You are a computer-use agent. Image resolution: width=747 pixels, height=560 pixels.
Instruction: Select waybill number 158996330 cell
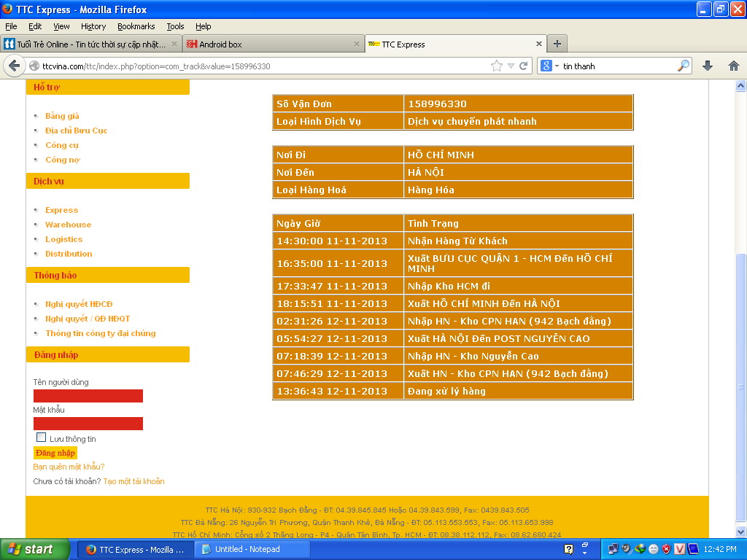coord(519,104)
